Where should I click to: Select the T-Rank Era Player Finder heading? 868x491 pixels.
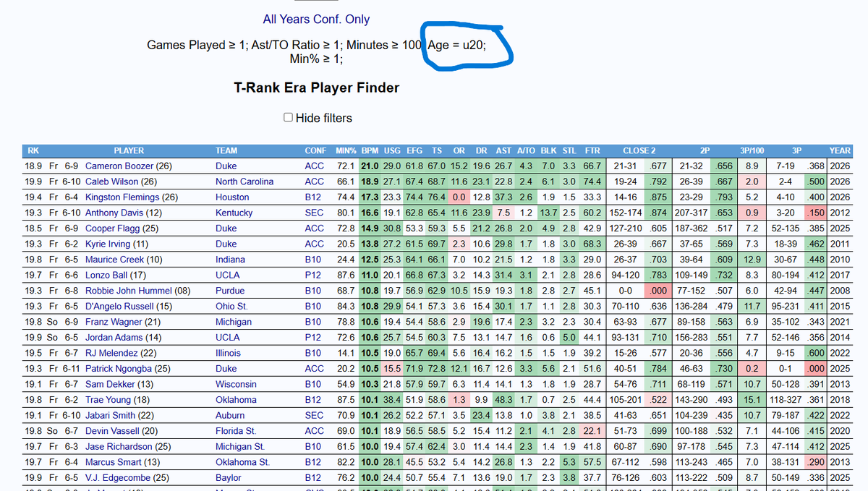click(316, 87)
